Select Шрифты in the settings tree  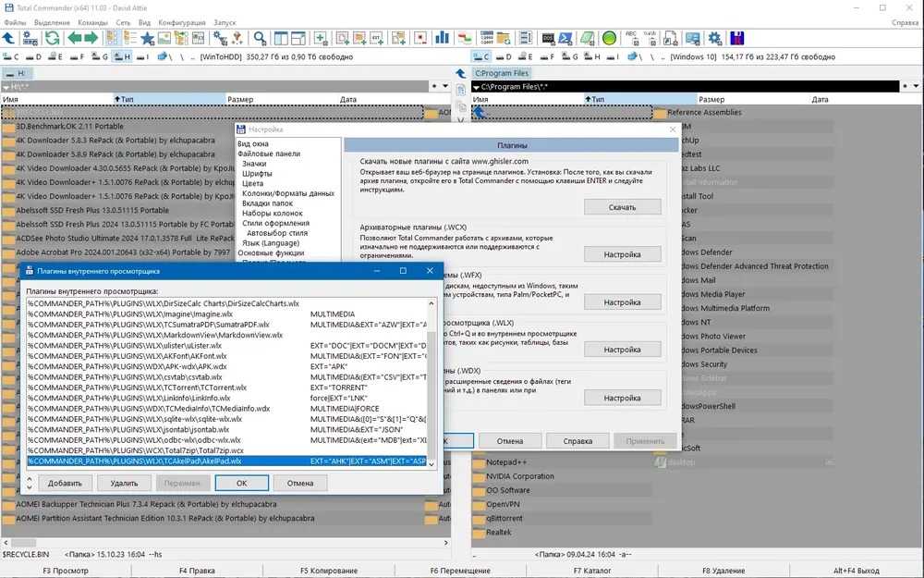pyautogui.click(x=257, y=174)
